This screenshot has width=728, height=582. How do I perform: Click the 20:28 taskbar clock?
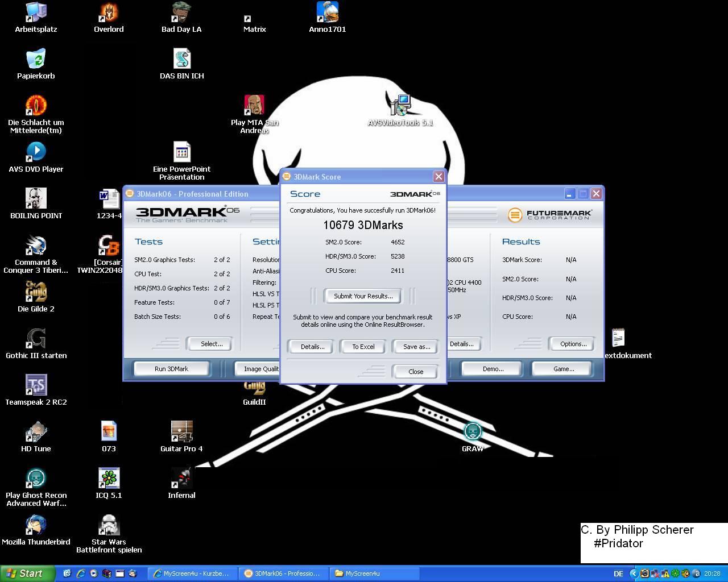(712, 574)
